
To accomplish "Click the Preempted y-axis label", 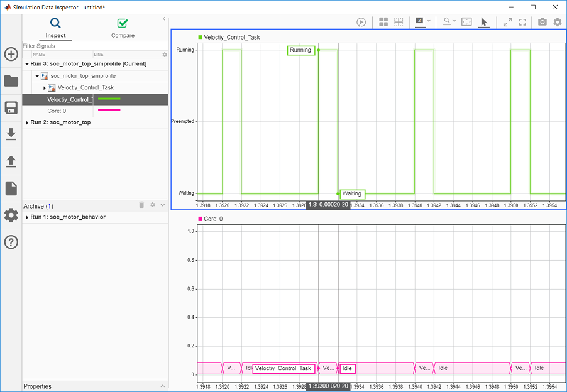I will click(183, 121).
